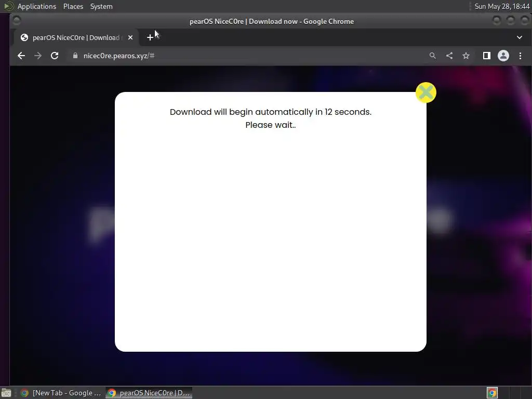Select pearOS NiceC0re taskbar window button
This screenshot has height=399, width=532.
click(x=149, y=393)
